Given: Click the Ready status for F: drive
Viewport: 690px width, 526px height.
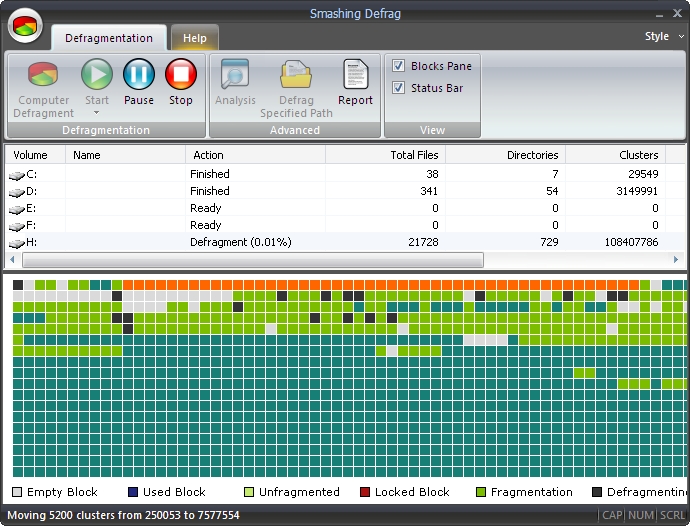Looking at the screenshot, I should (x=206, y=225).
